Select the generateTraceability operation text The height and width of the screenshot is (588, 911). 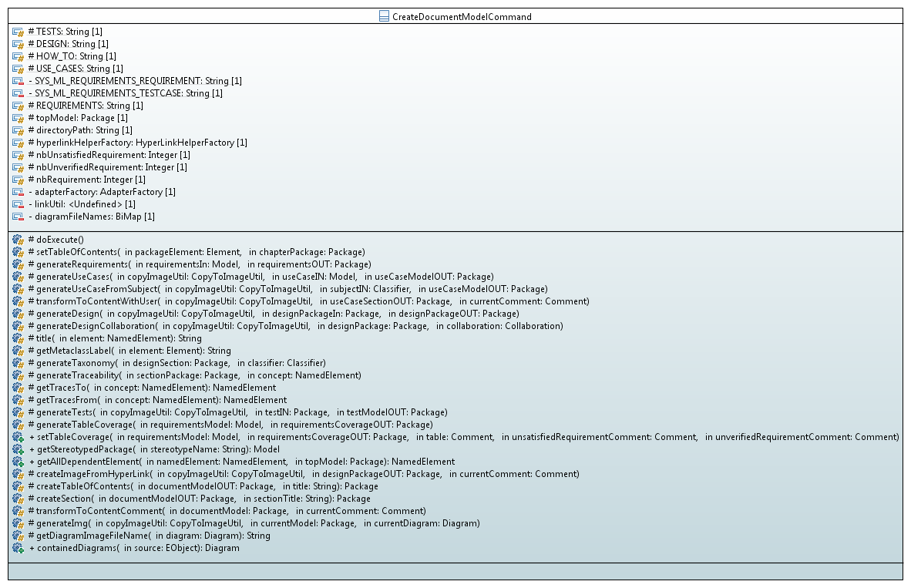tap(195, 375)
